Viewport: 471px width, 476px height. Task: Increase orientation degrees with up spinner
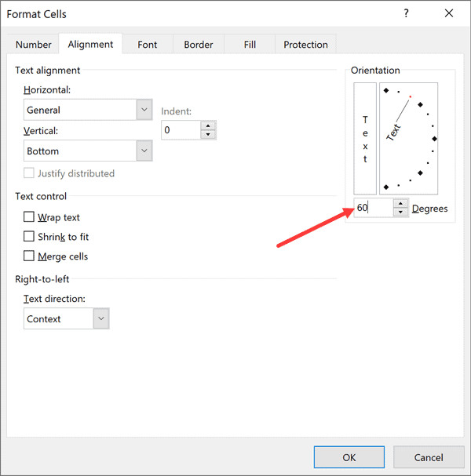[400, 203]
